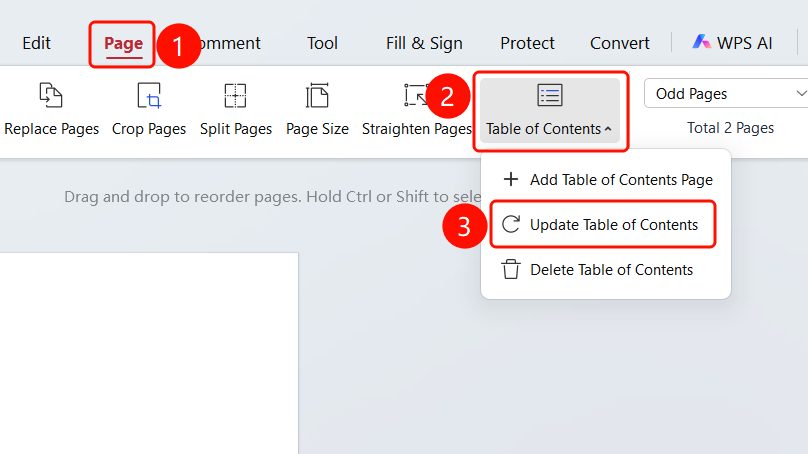
Task: Click the Replace Pages label
Action: 52,129
